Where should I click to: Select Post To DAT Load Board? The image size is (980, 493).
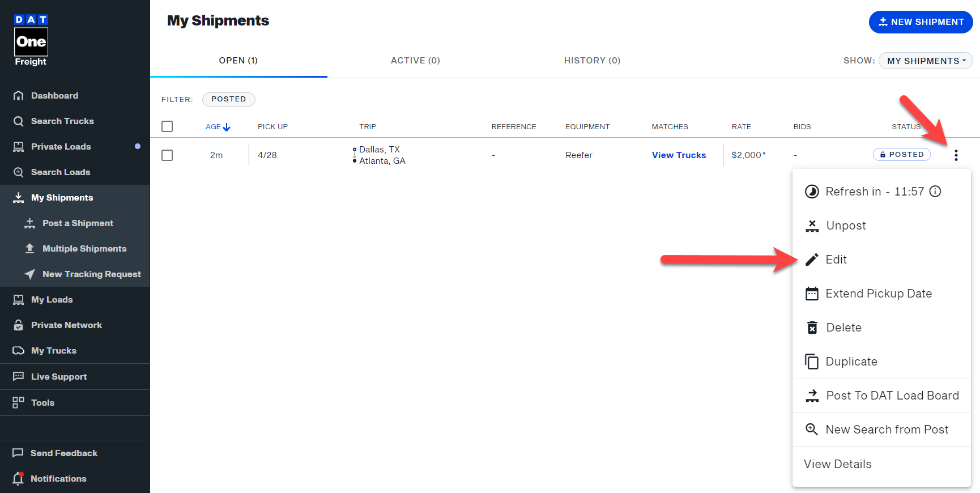(x=892, y=396)
